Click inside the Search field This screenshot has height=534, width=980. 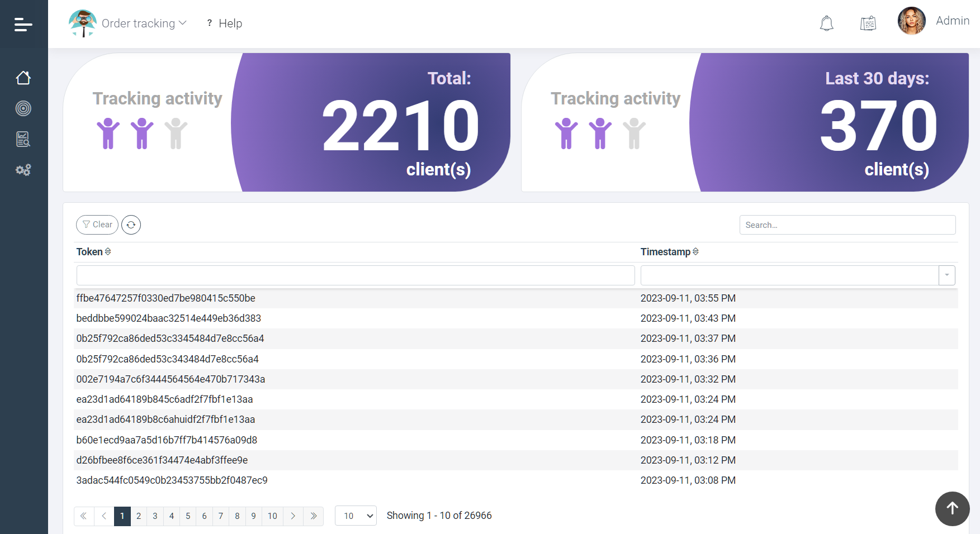click(x=848, y=225)
